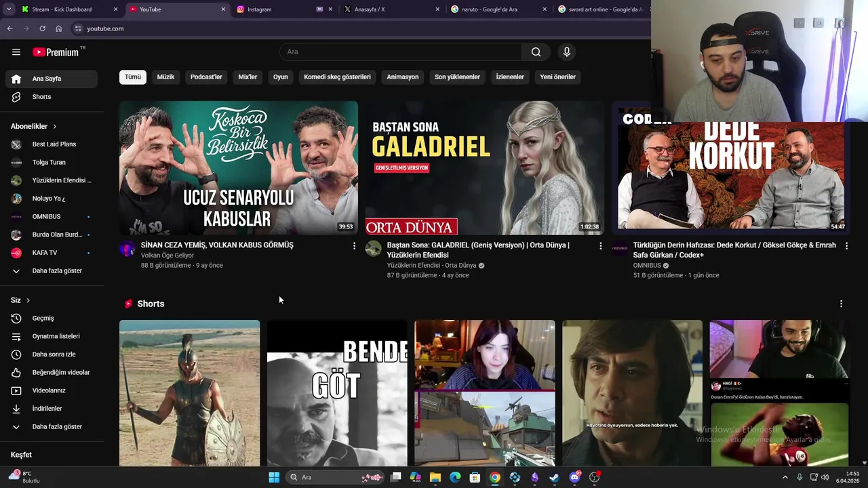Reload the page with refresh button
This screenshot has height=488, width=868.
click(42, 28)
